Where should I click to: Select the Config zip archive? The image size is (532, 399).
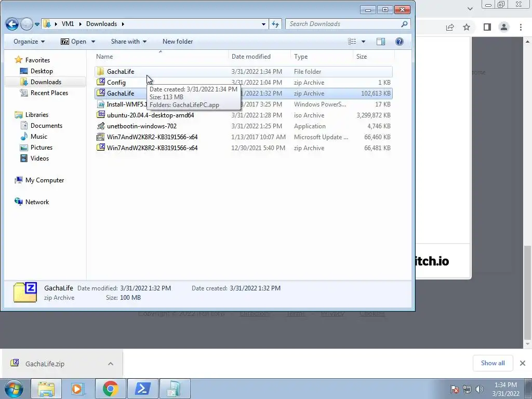click(243, 83)
